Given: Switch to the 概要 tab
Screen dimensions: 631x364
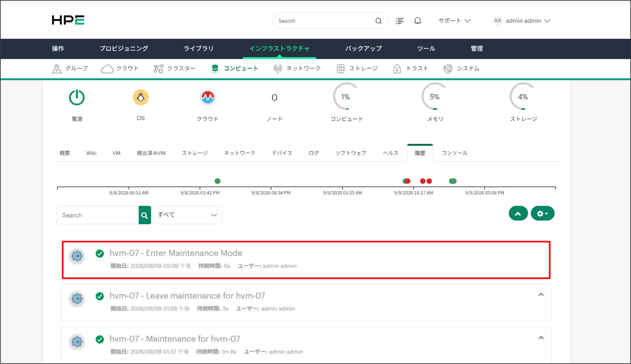Looking at the screenshot, I should [65, 153].
